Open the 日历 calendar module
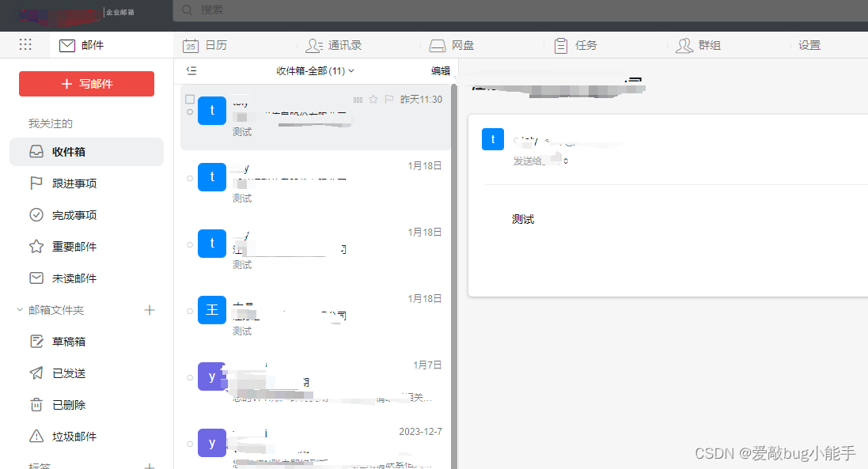This screenshot has width=868, height=469. click(x=213, y=45)
